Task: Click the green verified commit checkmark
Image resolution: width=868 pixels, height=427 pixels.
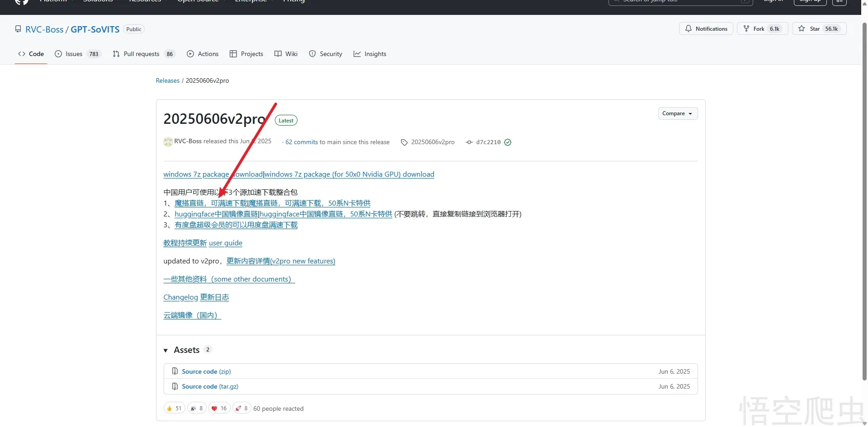Action: pos(508,142)
